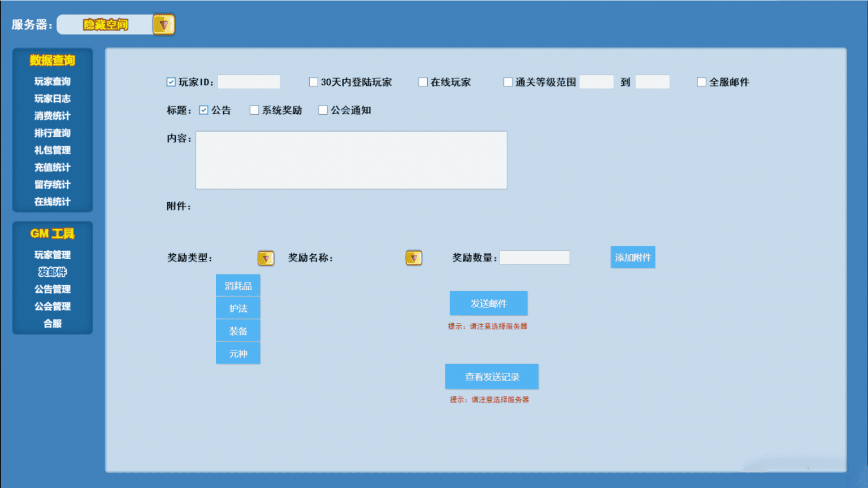Screen dimensions: 868x488
Task: Enable the 公会通知 checkbox
Action: pyautogui.click(x=323, y=110)
